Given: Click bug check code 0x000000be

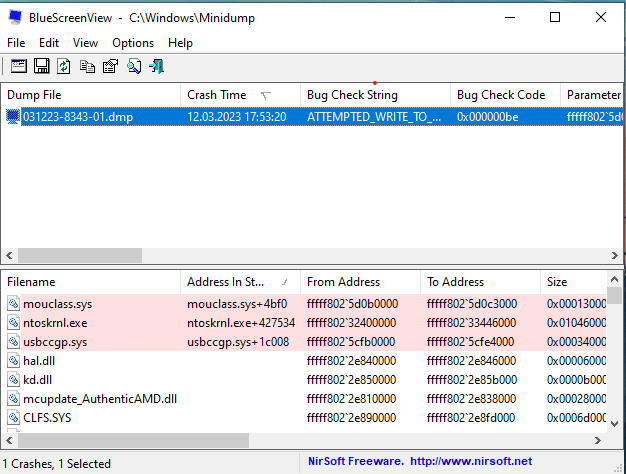Looking at the screenshot, I should point(487,117).
